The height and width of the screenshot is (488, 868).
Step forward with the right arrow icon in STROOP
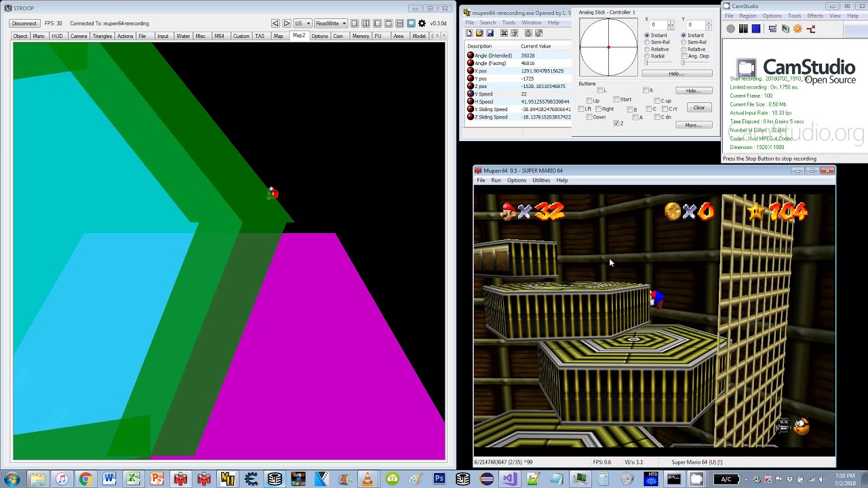click(287, 23)
